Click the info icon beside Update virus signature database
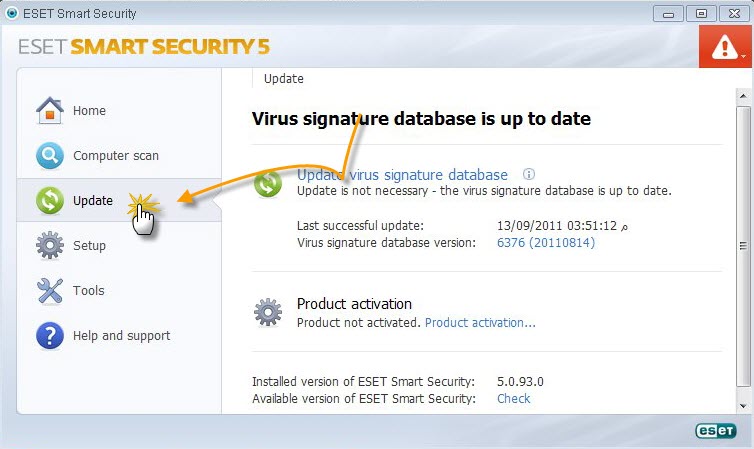The width and height of the screenshot is (754, 449). coord(528,174)
